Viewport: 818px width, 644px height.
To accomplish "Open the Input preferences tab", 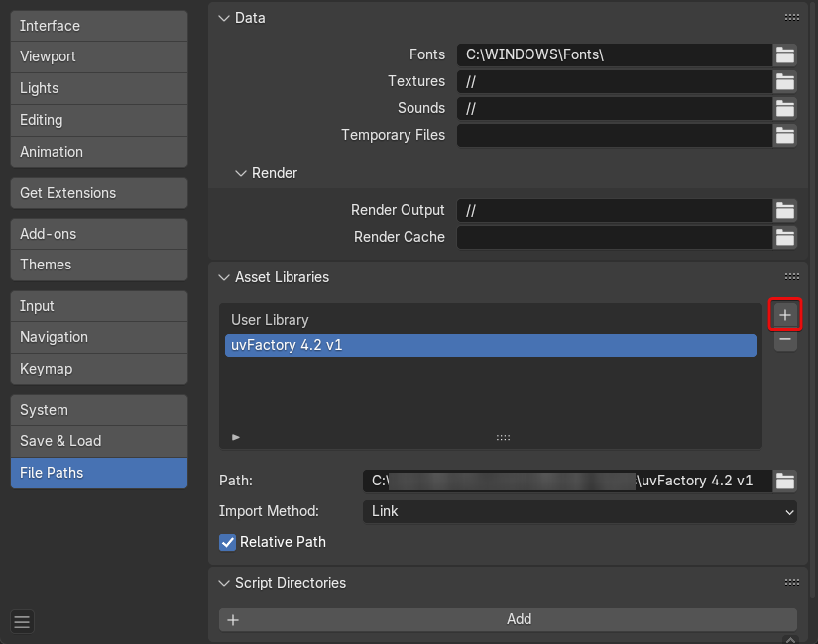I will tap(99, 306).
